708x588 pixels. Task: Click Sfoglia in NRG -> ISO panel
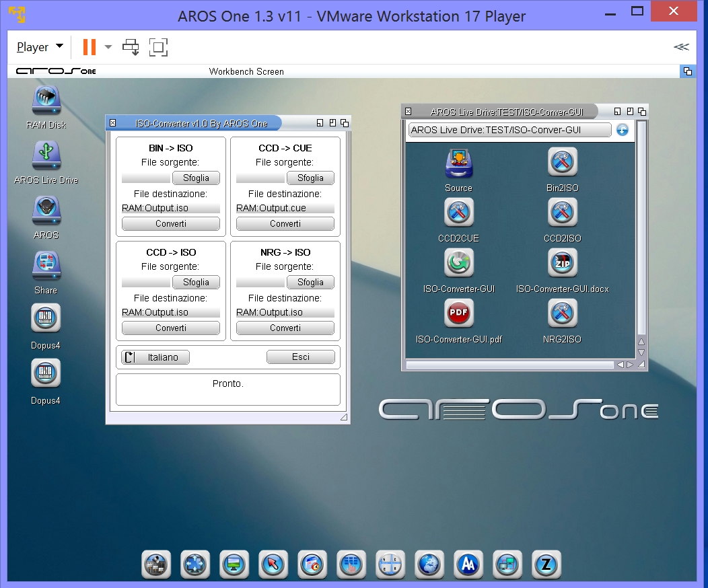tap(310, 282)
